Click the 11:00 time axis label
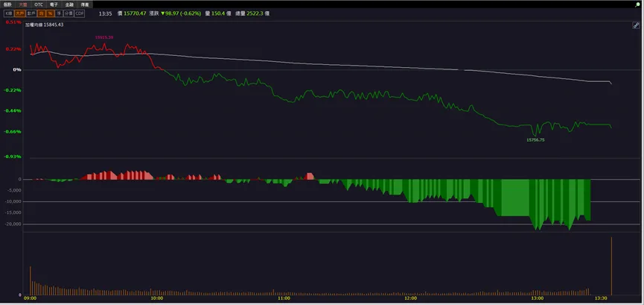This screenshot has width=644, height=305. 284,298
